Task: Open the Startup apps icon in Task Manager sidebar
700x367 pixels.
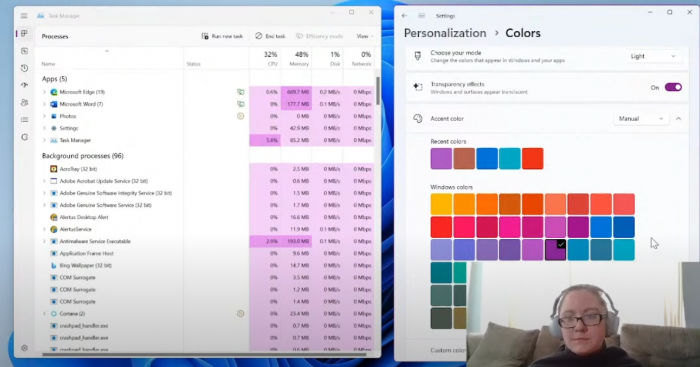Action: point(24,85)
